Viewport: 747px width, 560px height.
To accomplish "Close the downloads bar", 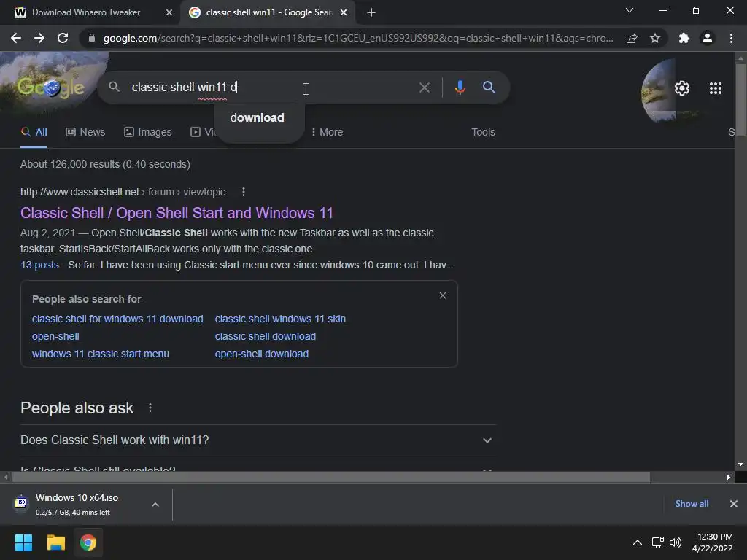I will (x=734, y=504).
